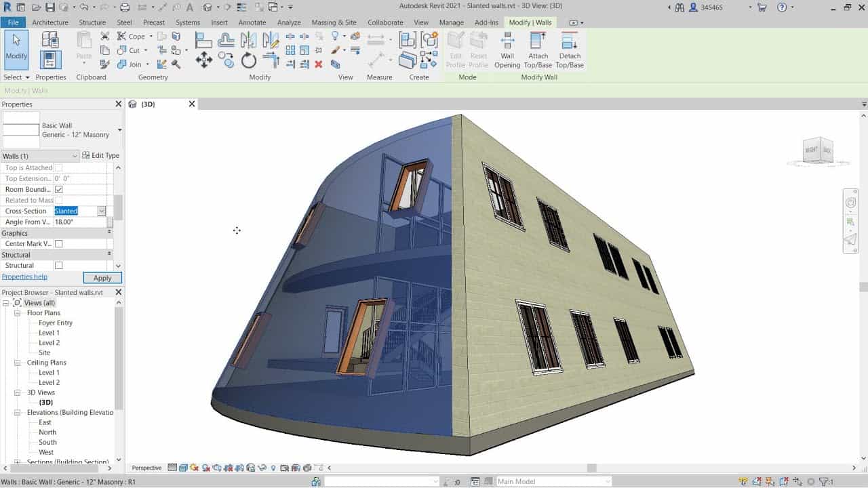This screenshot has height=488, width=868.
Task: Enable the Center Mark Visible checkbox
Action: tap(58, 244)
